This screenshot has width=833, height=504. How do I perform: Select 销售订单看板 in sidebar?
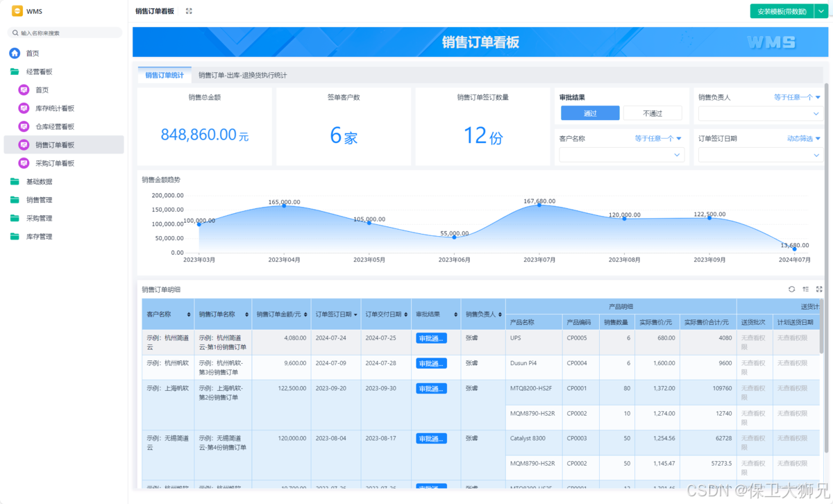pyautogui.click(x=64, y=144)
